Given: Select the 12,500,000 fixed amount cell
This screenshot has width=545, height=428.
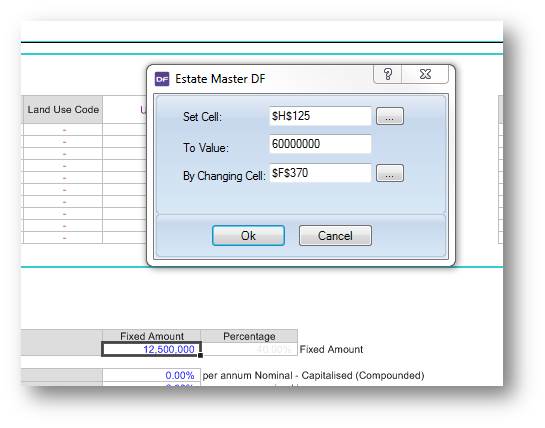Looking at the screenshot, I should [152, 349].
